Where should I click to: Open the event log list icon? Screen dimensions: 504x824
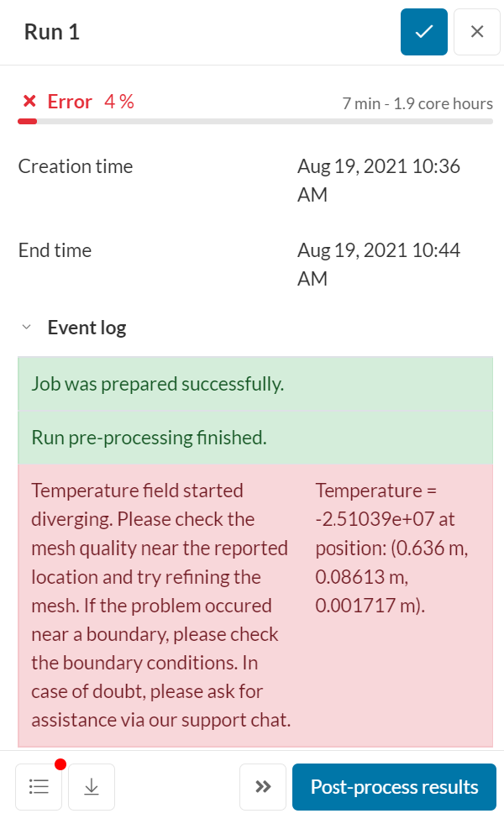click(x=38, y=787)
